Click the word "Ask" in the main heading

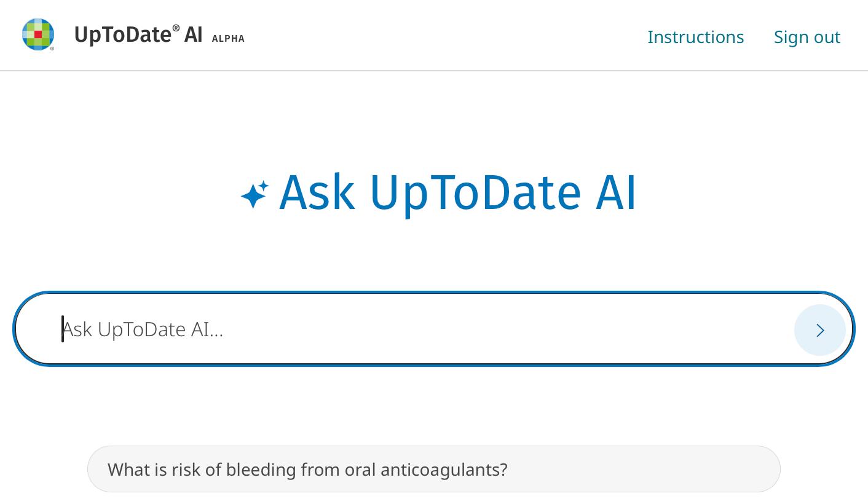pyautogui.click(x=317, y=192)
